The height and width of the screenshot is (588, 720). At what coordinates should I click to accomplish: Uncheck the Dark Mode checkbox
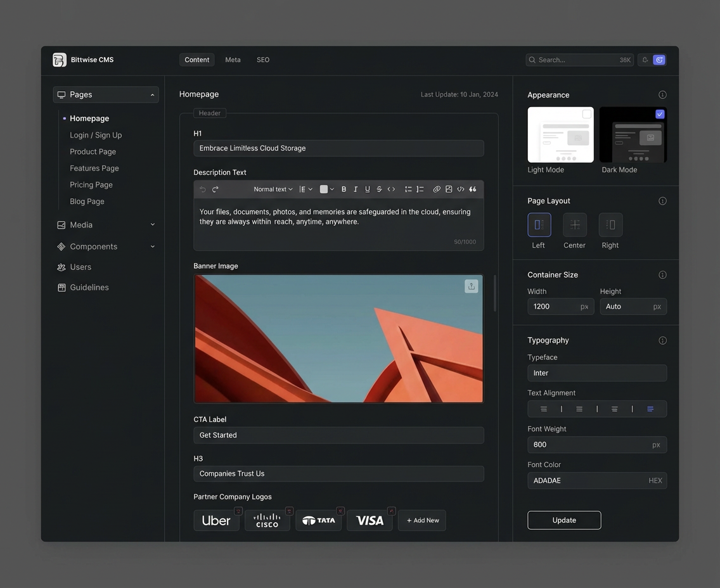(660, 114)
